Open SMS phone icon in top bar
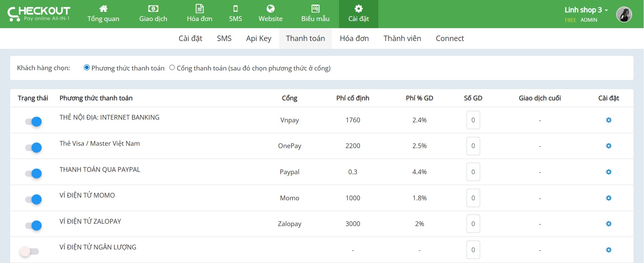The width and height of the screenshot is (644, 263). point(235,8)
